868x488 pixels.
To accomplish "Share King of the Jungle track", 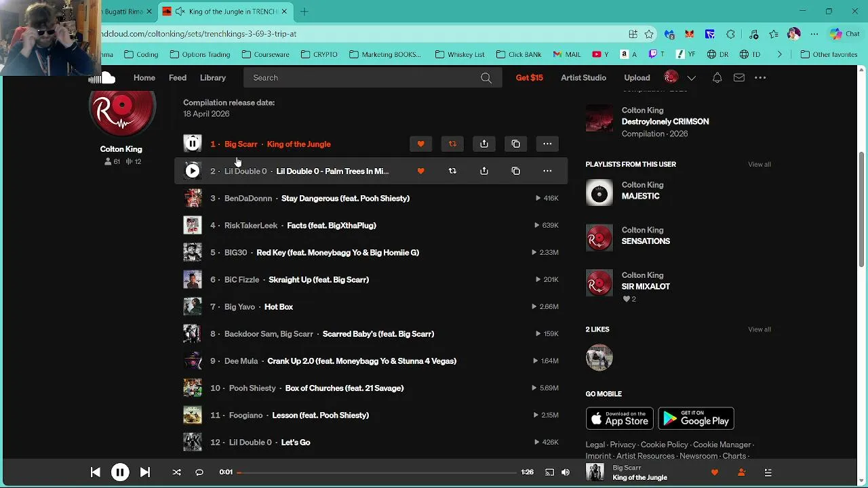I will [x=484, y=144].
